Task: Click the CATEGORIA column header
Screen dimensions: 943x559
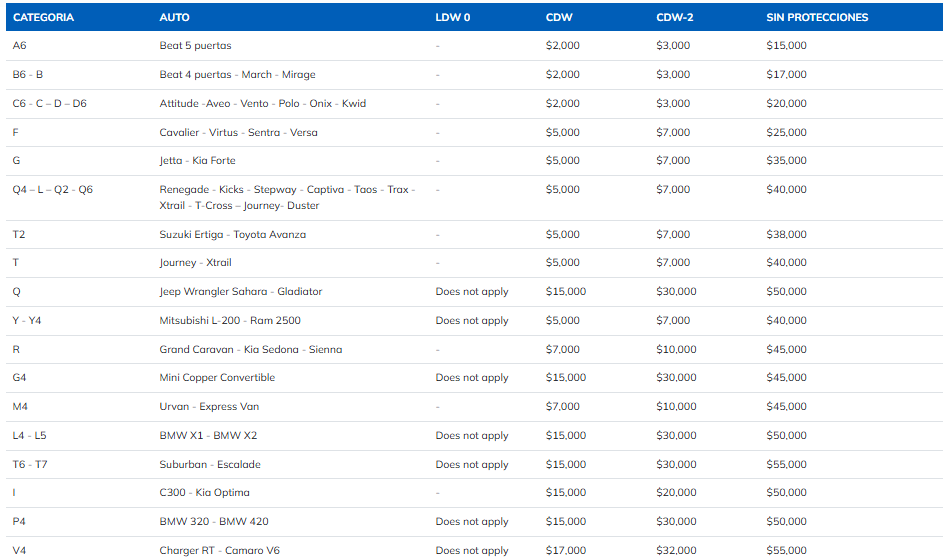Action: click(43, 17)
